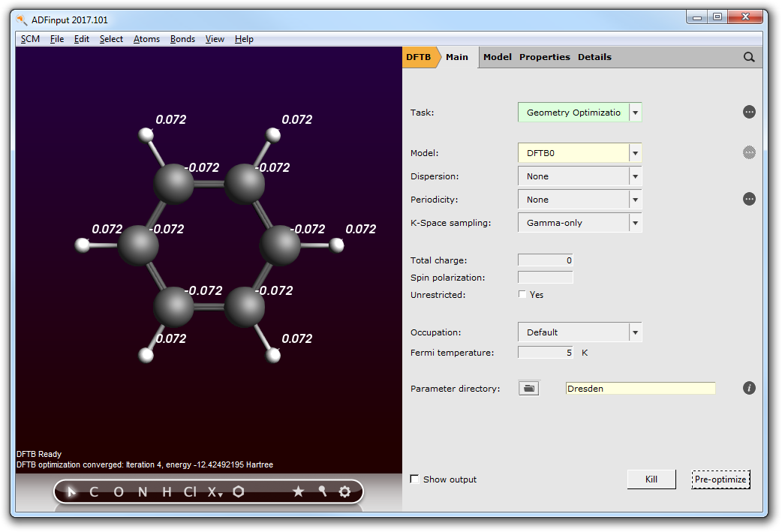Open the SCM menu
This screenshot has height=532, width=782.
[31, 39]
